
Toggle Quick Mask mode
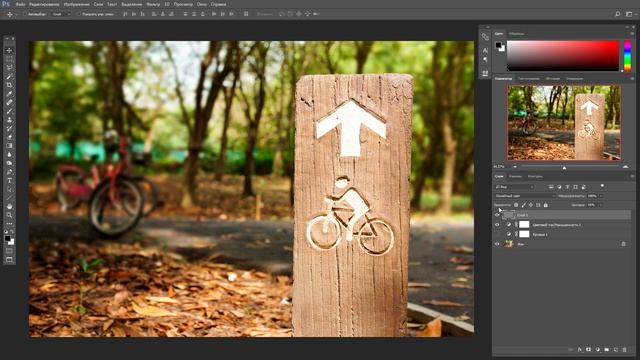(x=9, y=251)
